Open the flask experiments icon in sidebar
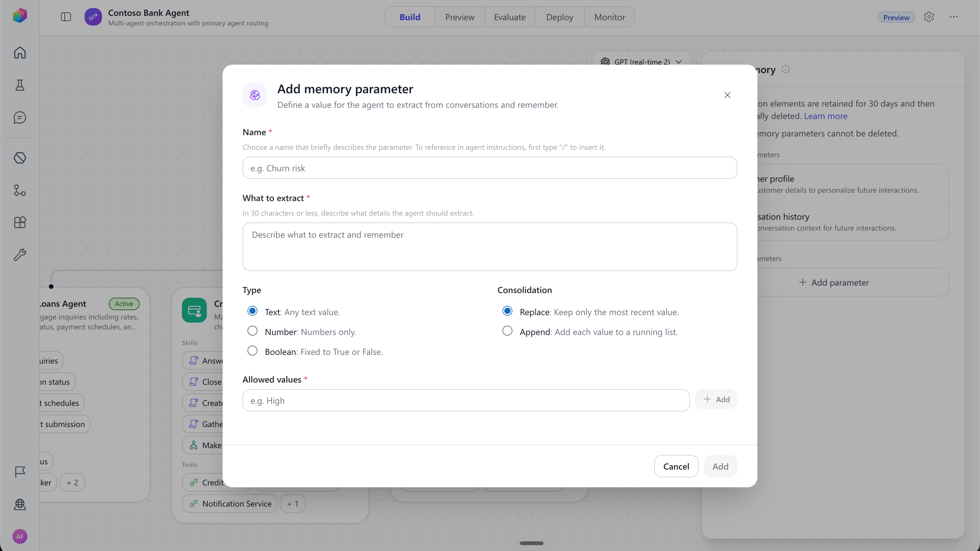 tap(20, 85)
